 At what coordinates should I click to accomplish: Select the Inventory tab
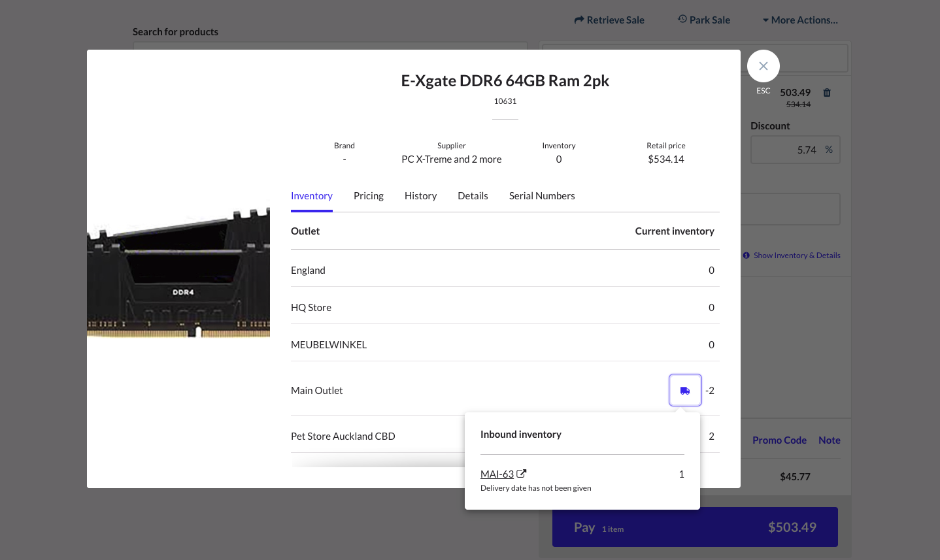click(311, 195)
